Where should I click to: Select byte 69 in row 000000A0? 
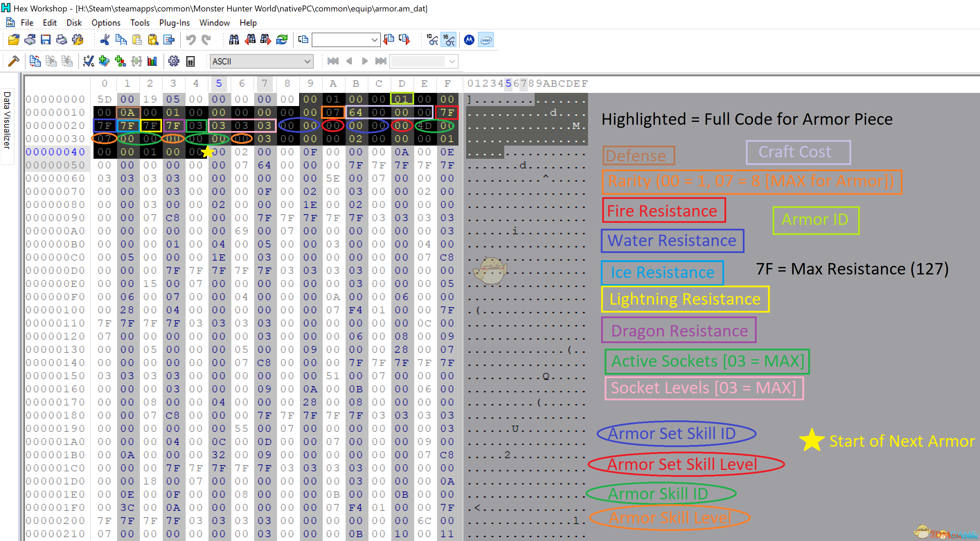[x=242, y=231]
